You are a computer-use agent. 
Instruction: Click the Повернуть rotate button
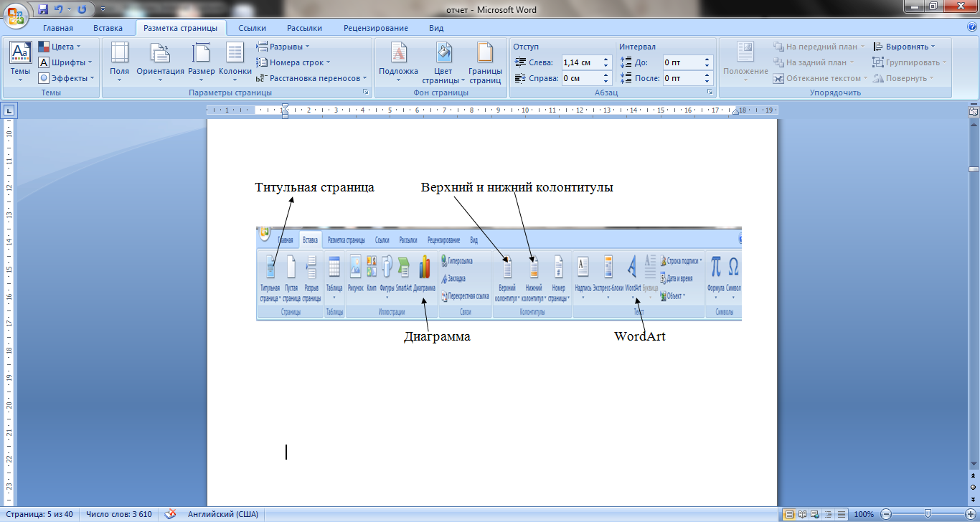pos(903,78)
